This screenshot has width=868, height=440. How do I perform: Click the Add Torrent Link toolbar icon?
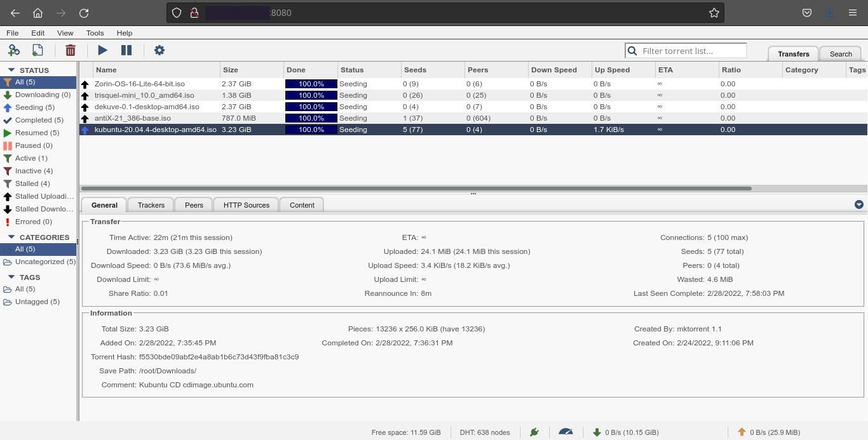click(14, 50)
